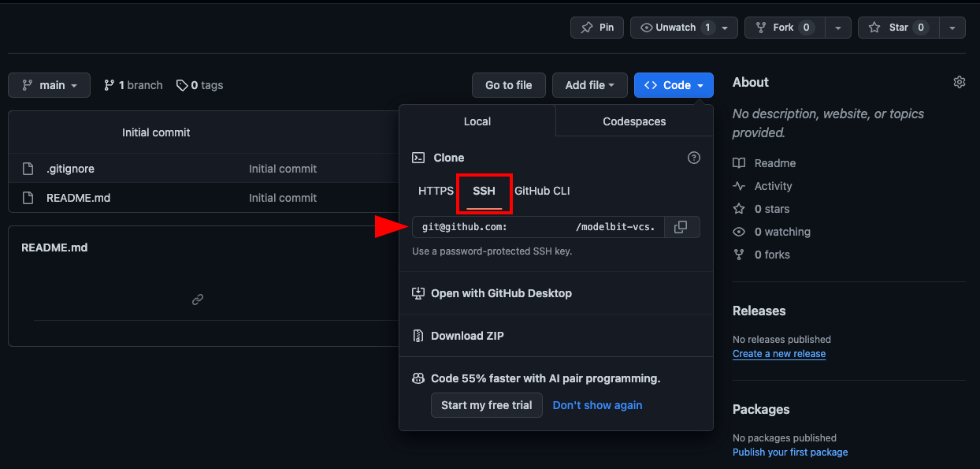Screen dimensions: 980x469
Task: Expand the Fork options dropdown arrow
Action: pos(837,28)
